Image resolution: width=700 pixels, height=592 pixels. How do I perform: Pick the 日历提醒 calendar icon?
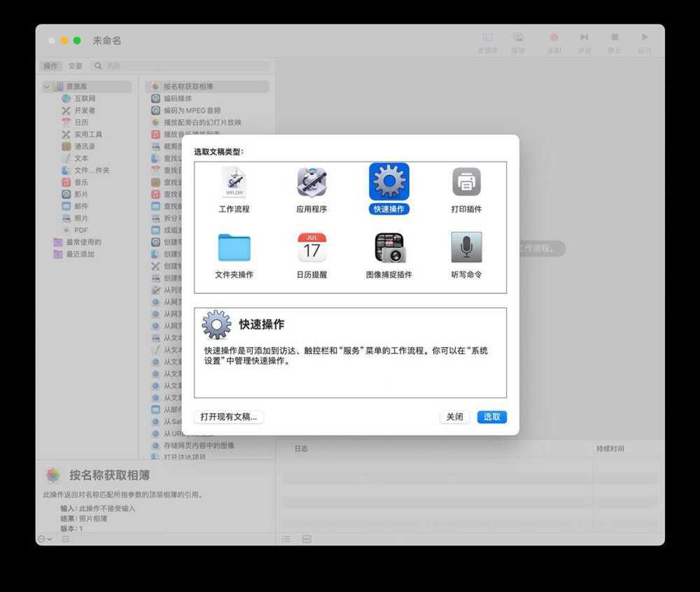tap(311, 246)
